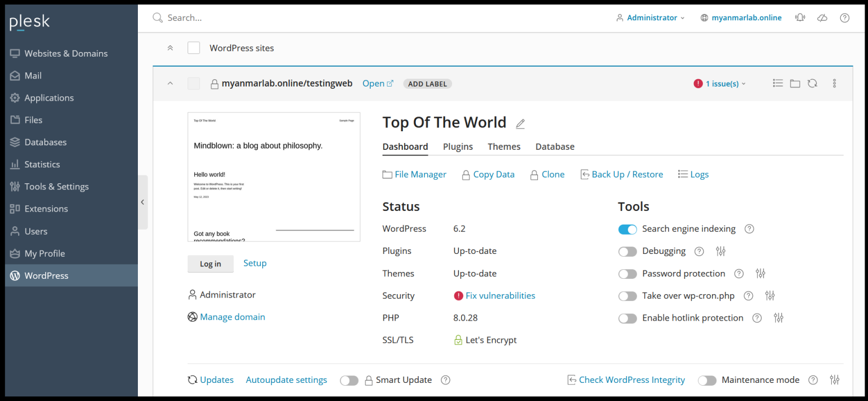
Task: Click the red issue warning icon
Action: click(x=698, y=84)
